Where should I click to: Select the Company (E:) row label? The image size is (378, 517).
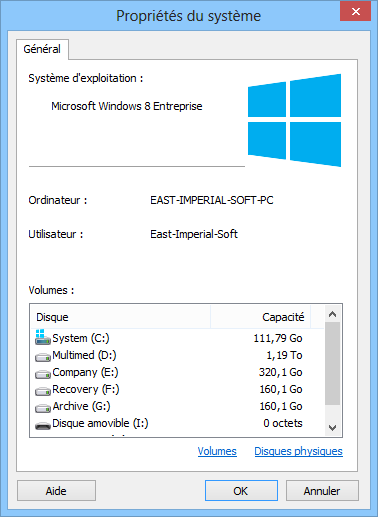click(x=85, y=372)
